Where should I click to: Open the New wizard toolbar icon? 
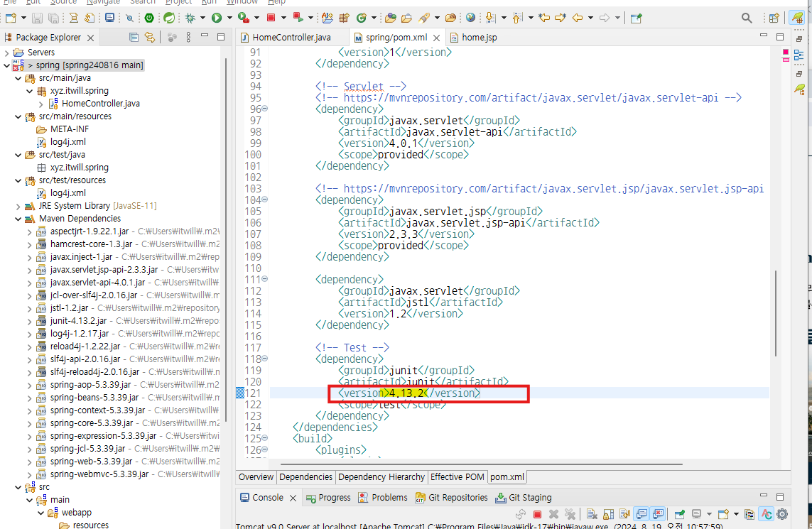[11, 18]
